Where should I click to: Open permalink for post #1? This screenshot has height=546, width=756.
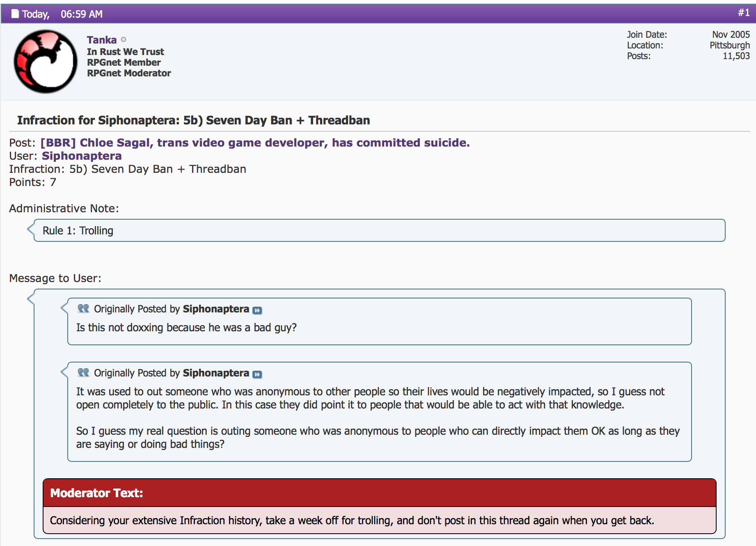coord(744,13)
